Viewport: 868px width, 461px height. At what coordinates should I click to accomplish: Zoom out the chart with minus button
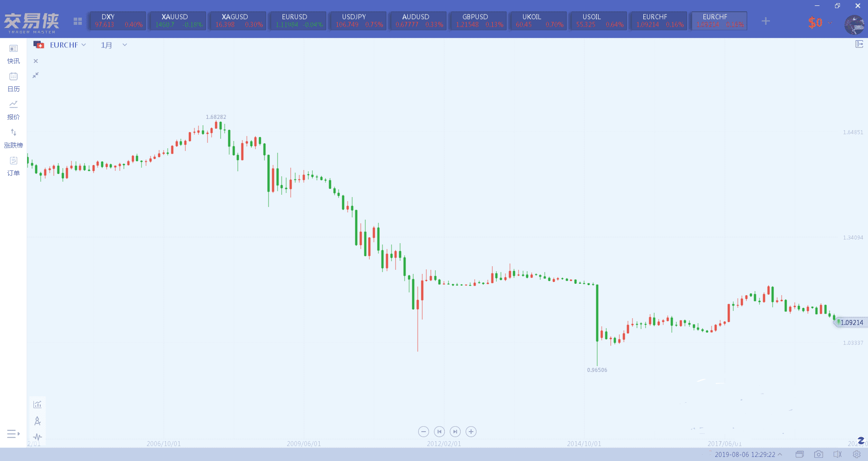(x=423, y=432)
